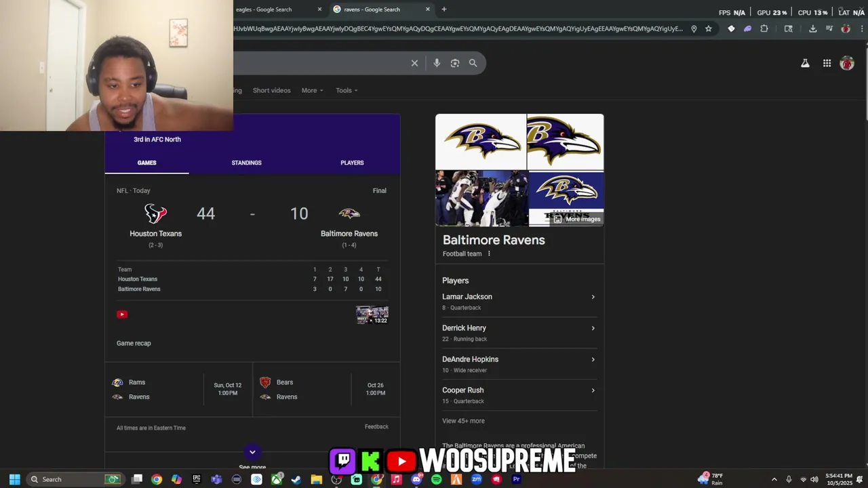Click More images on Ravens photos
The height and width of the screenshot is (488, 868).
pos(577,219)
